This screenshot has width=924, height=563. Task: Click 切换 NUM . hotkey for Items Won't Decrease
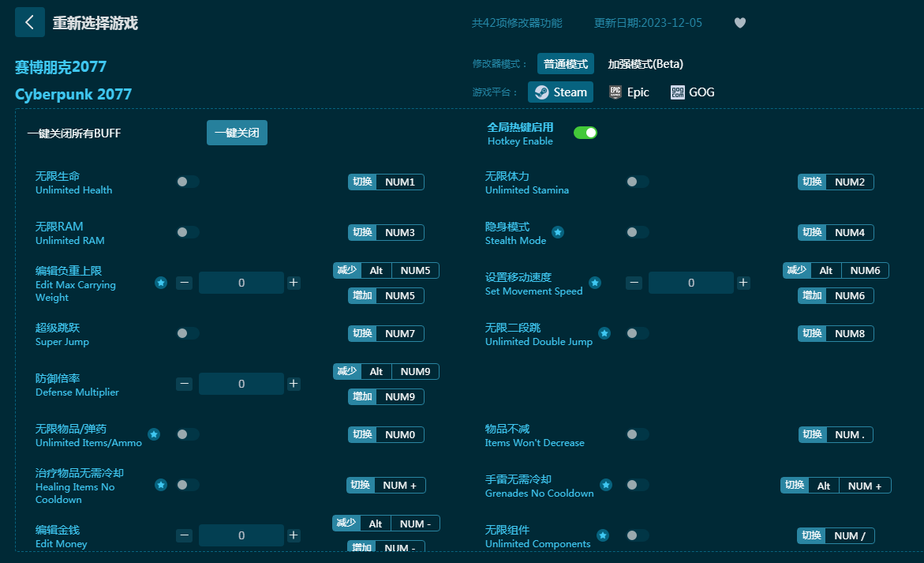(x=836, y=435)
